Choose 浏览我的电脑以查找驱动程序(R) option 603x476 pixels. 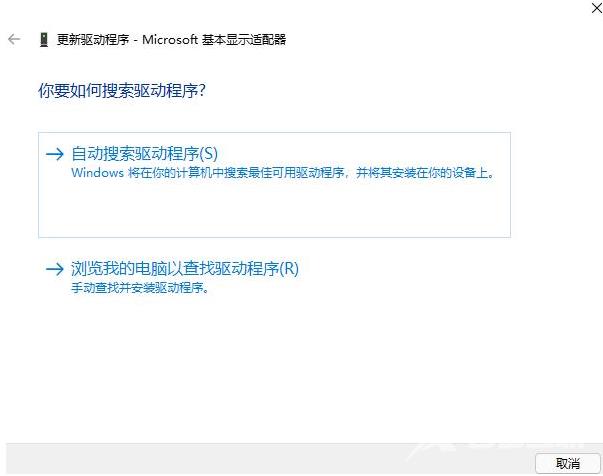(185, 268)
